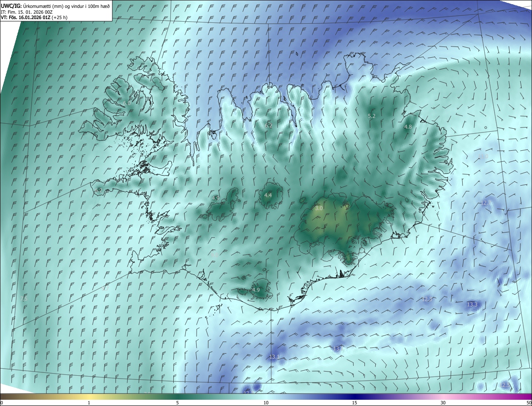Click the color scale tick label 1

coord(89,403)
